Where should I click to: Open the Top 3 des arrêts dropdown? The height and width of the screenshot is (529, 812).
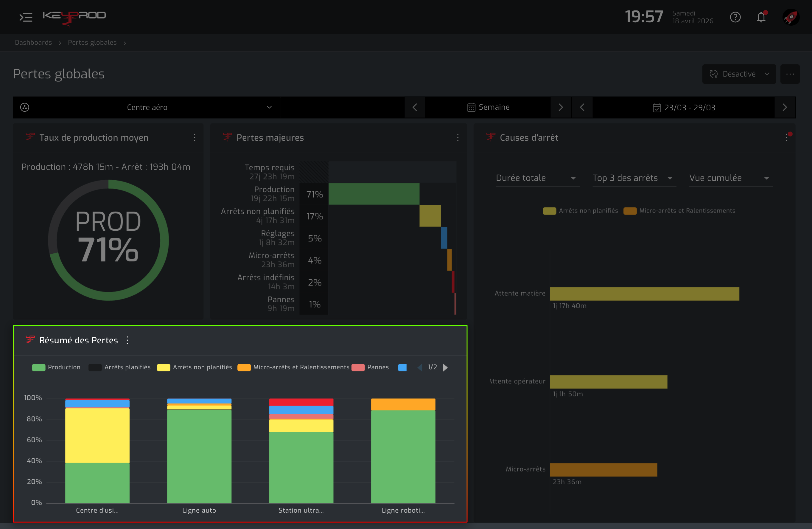[634, 178]
